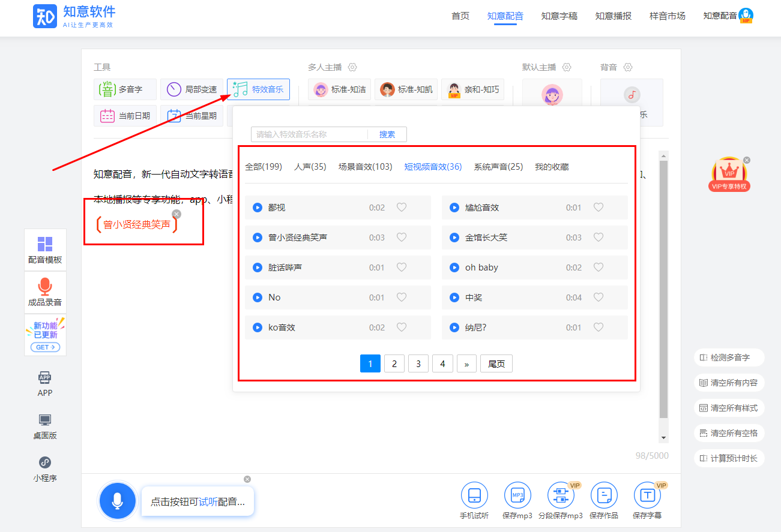Click the blue microphone preview button
The image size is (781, 532).
click(117, 501)
